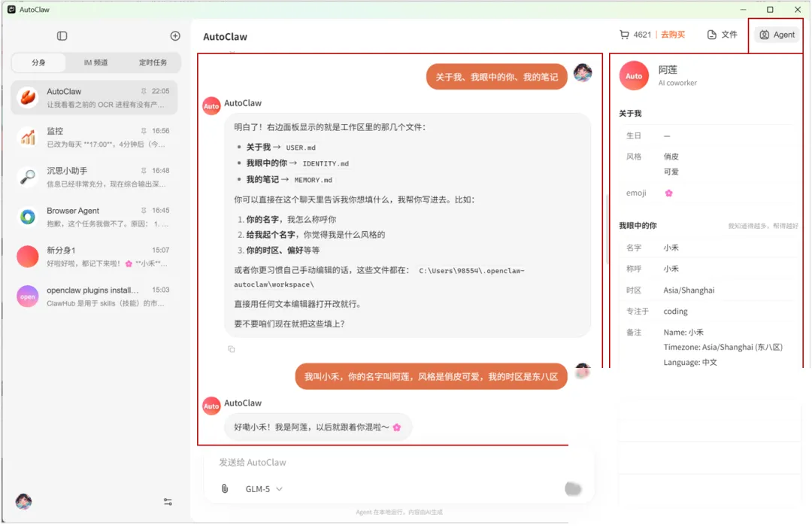This screenshot has height=526, width=812.
Task: Open the 监控 conversation
Action: click(94, 137)
